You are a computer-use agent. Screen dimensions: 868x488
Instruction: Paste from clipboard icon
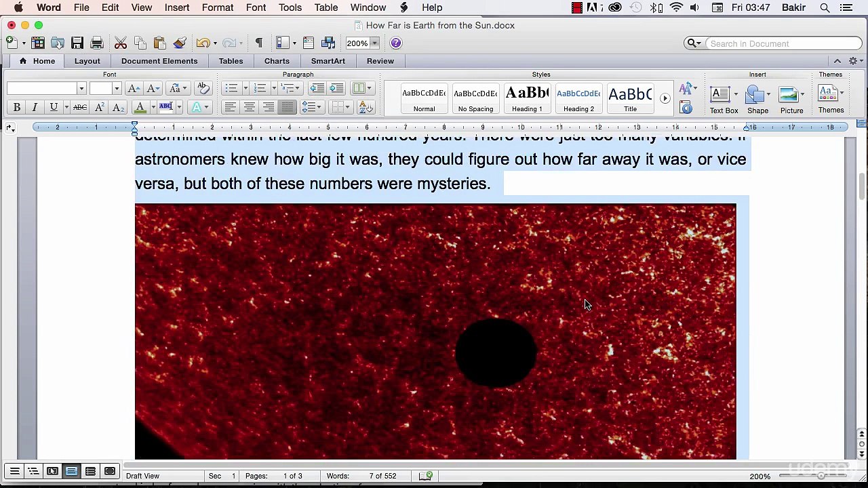click(160, 43)
